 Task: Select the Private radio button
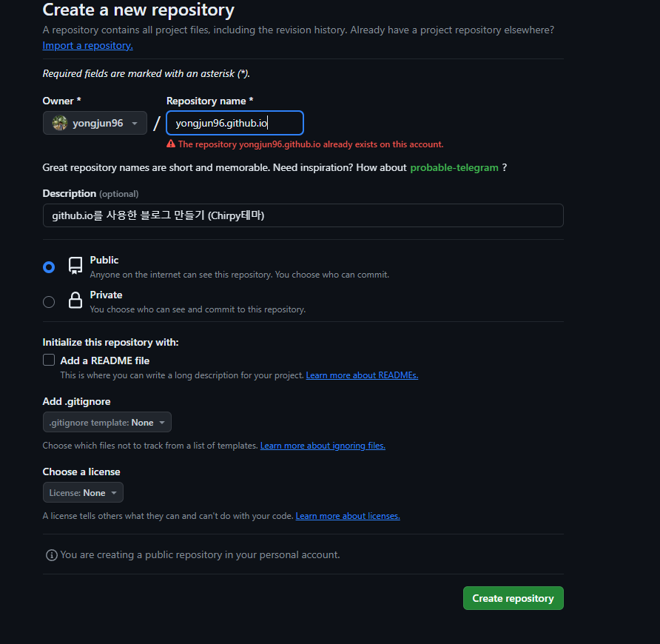point(49,302)
